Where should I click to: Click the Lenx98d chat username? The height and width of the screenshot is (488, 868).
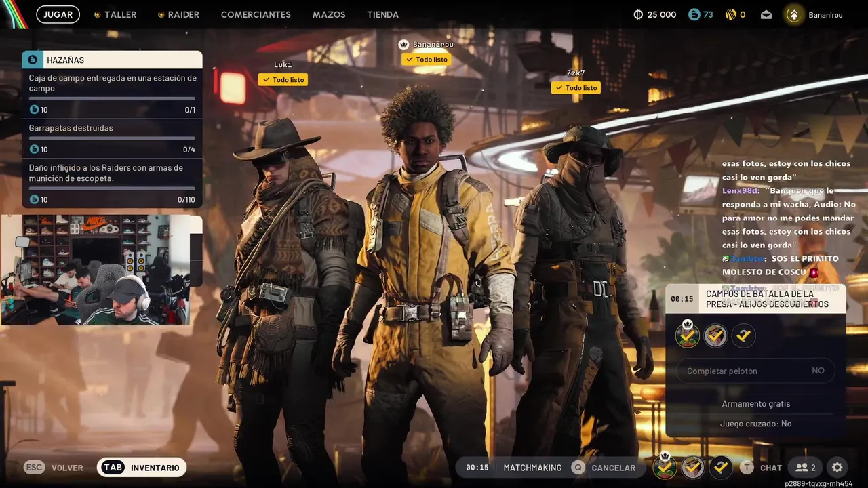[740, 191]
